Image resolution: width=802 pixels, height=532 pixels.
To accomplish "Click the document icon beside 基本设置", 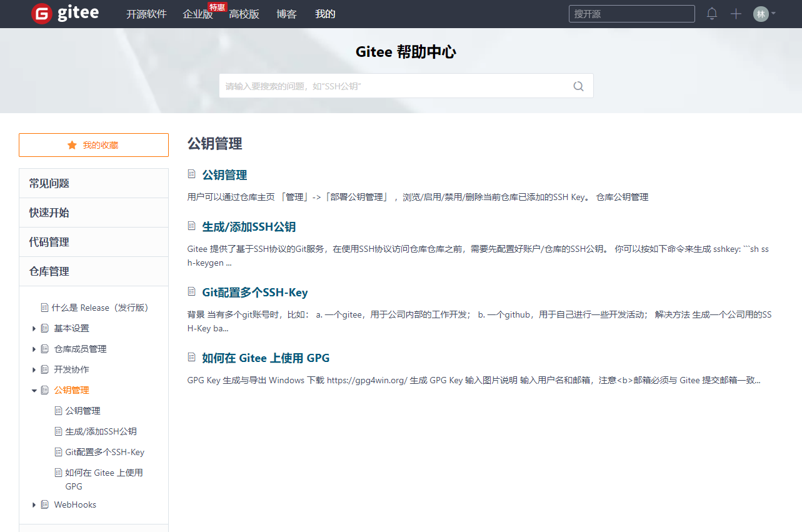I will [x=44, y=328].
